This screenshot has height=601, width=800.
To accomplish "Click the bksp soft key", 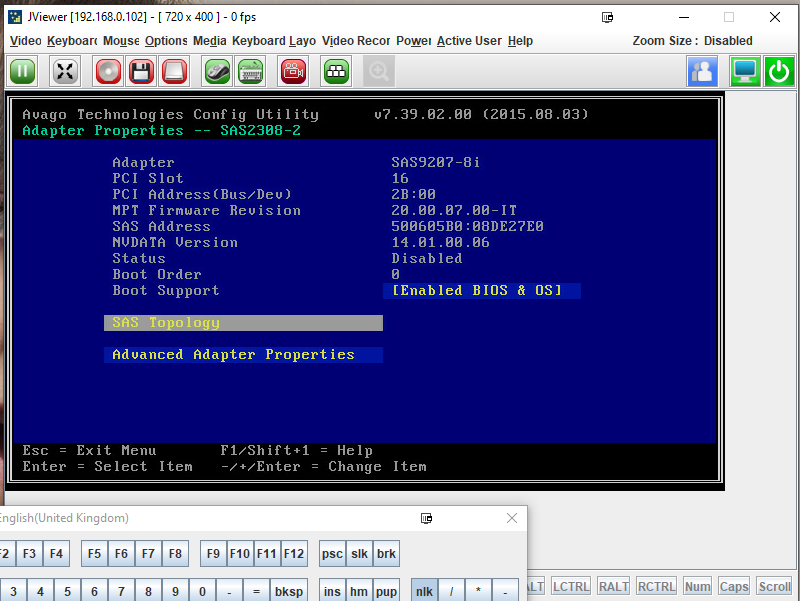I will (x=289, y=591).
